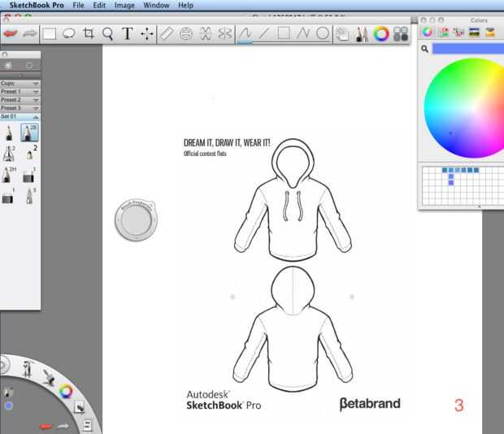Switch Colors panel to color sliders mode
The width and height of the screenshot is (504, 434).
click(x=444, y=33)
